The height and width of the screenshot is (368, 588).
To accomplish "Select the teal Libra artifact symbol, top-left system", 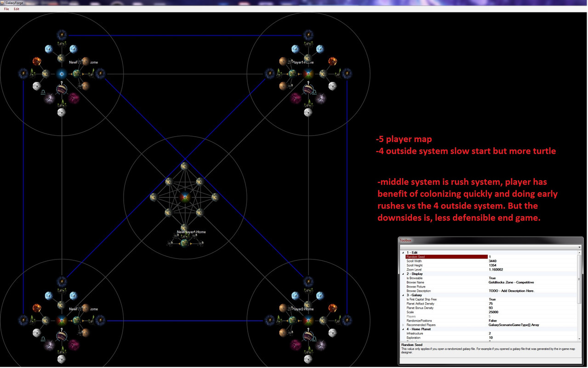I will click(43, 92).
